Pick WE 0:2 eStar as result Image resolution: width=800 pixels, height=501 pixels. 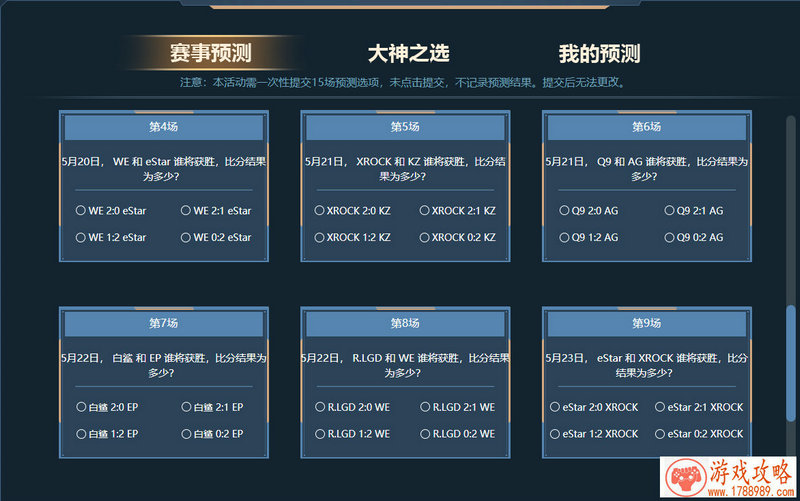click(186, 238)
